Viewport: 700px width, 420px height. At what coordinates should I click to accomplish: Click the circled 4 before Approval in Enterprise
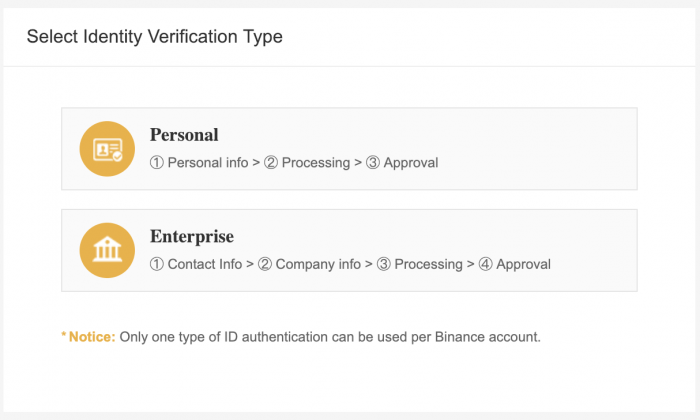point(485,264)
